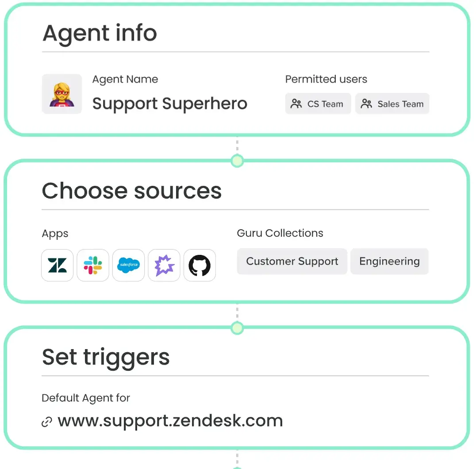This screenshot has width=476, height=469.
Task: Select the GitHub app icon
Action: click(199, 265)
